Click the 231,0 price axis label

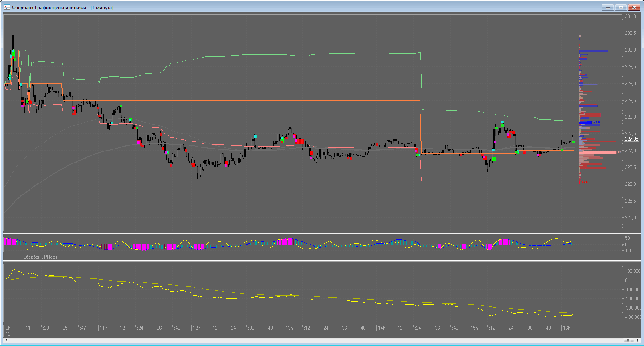(x=630, y=16)
